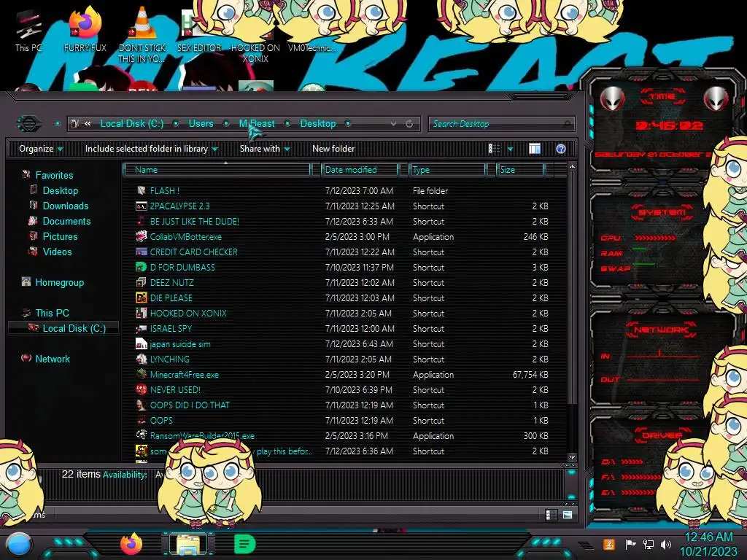Select the DEEZ NUTZ shortcut icon
The height and width of the screenshot is (560, 747).
coord(141,282)
